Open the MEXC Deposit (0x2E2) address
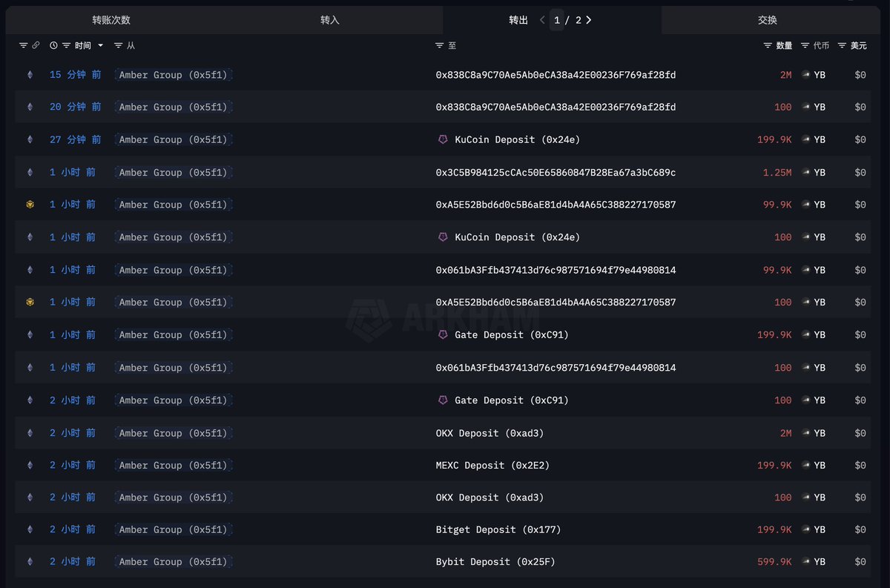Screen dimensions: 890x588 (x=492, y=466)
